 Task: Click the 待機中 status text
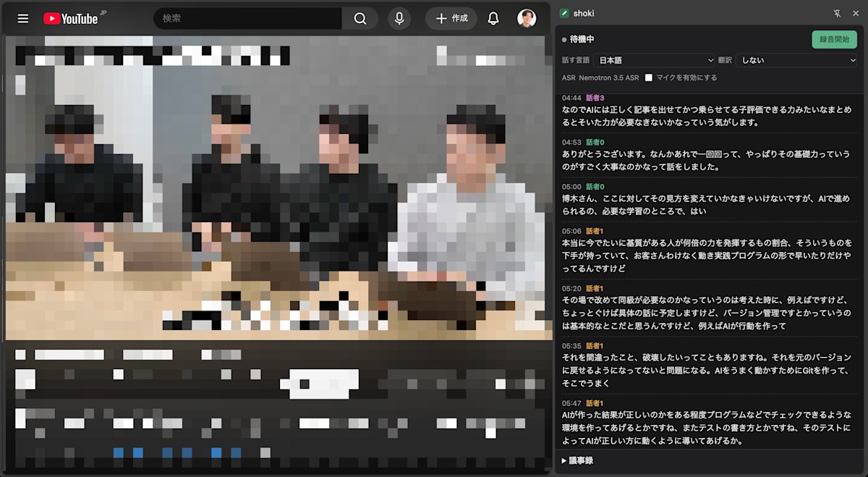pyautogui.click(x=582, y=39)
